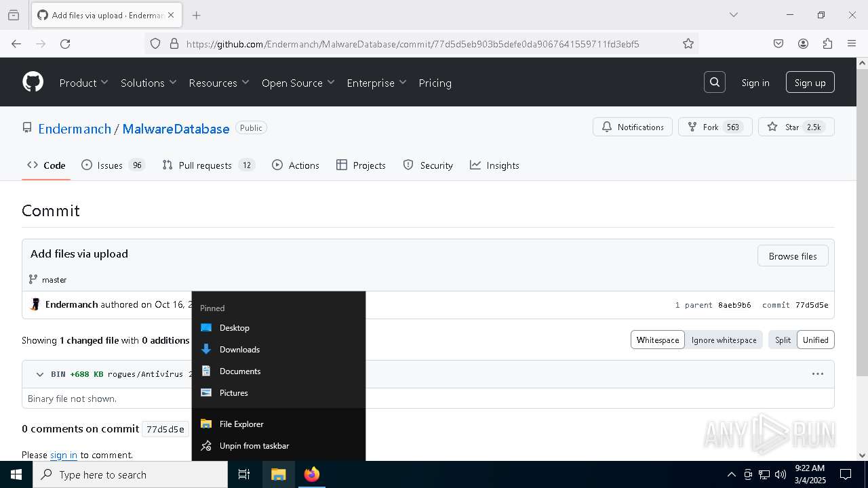This screenshot has height=488, width=868.
Task: Open Firefox application menu
Action: tap(852, 43)
